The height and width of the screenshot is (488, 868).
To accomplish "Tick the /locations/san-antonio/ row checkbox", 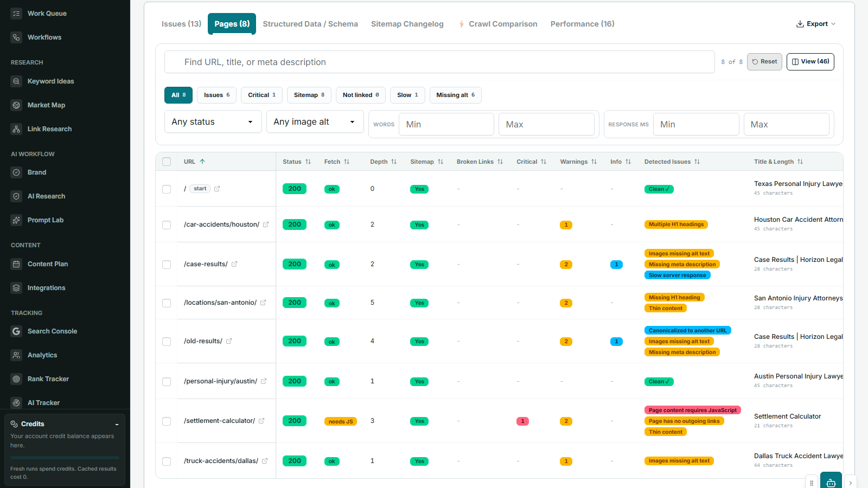I will point(167,303).
